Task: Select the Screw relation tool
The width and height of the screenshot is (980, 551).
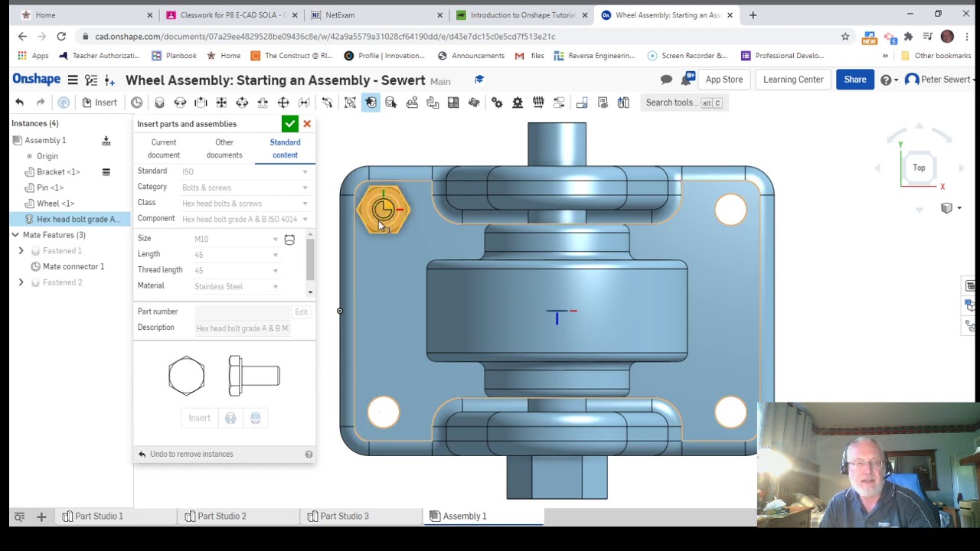Action: (x=538, y=103)
